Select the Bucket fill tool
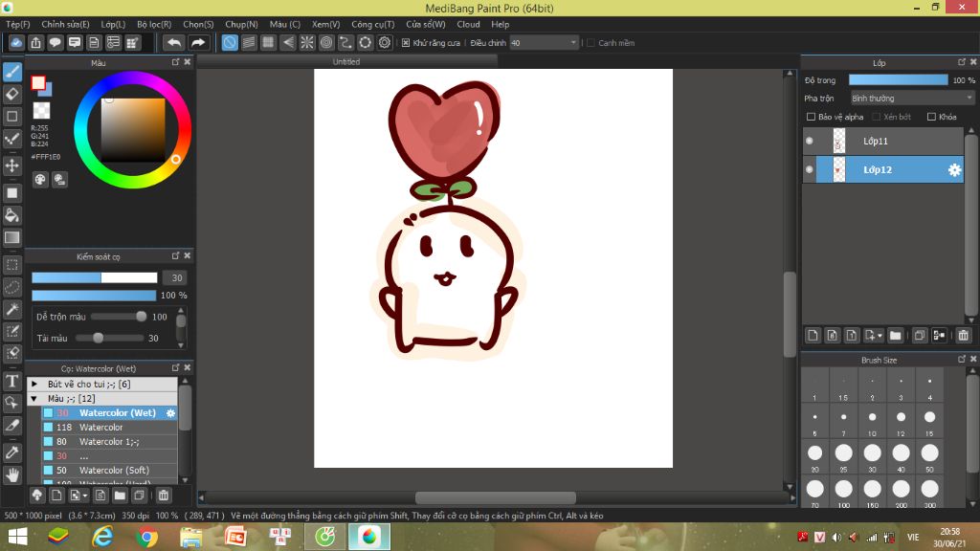This screenshot has height=551, width=980. click(x=12, y=215)
